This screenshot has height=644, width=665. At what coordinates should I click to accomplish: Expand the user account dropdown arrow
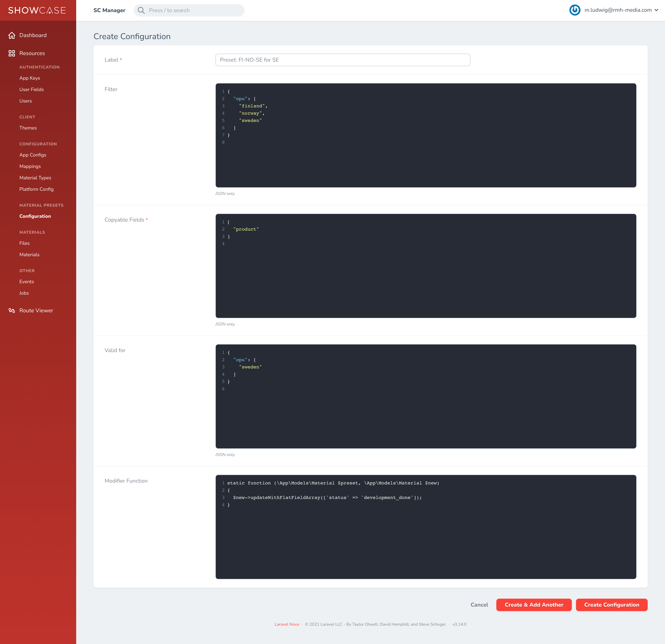pyautogui.click(x=656, y=10)
